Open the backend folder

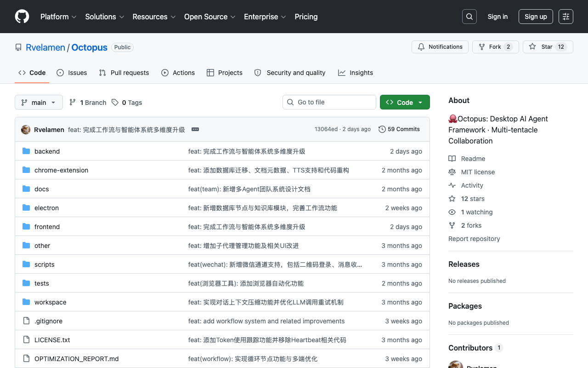[47, 151]
